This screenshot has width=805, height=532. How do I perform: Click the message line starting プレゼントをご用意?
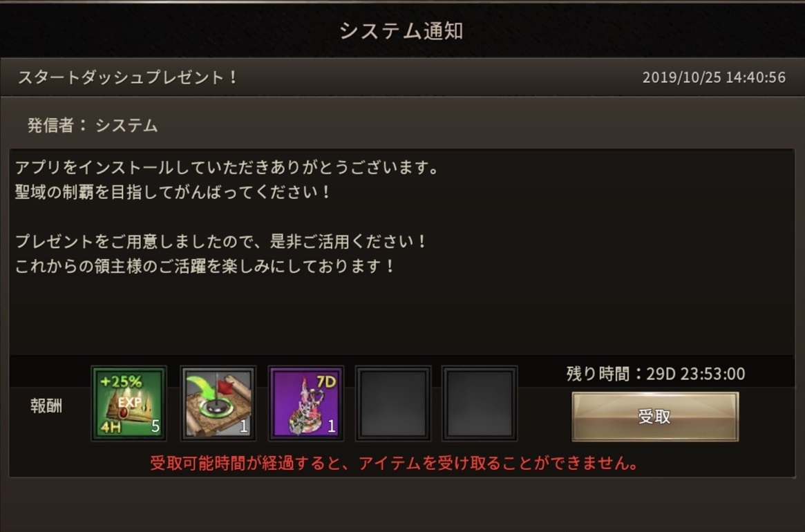click(220, 241)
